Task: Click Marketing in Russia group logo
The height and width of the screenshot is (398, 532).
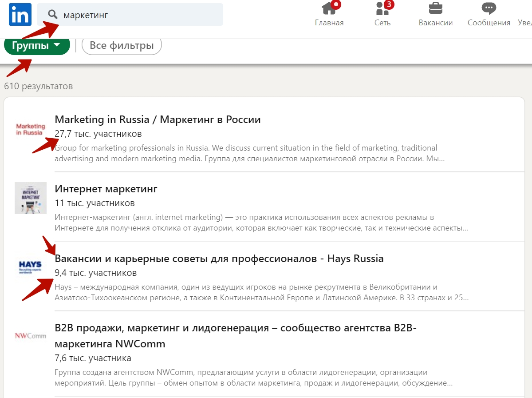Action: click(31, 129)
